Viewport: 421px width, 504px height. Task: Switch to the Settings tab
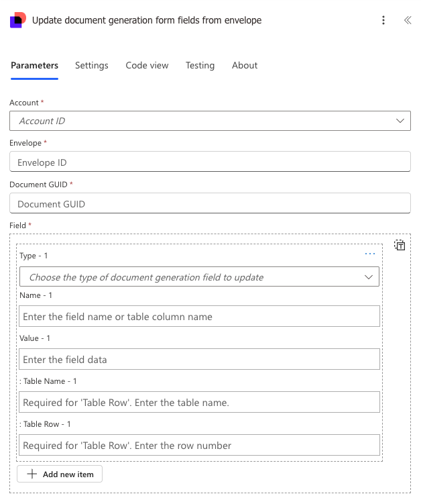pyautogui.click(x=92, y=65)
